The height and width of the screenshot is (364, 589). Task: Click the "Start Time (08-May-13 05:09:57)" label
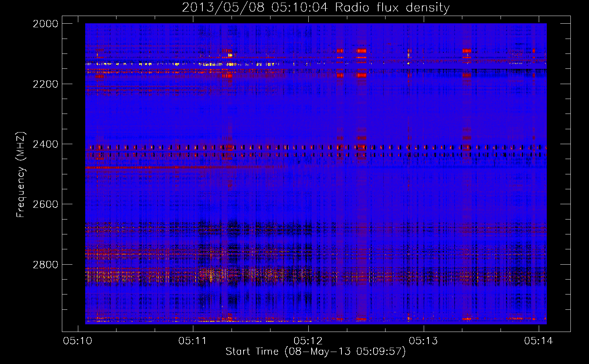[x=316, y=352]
